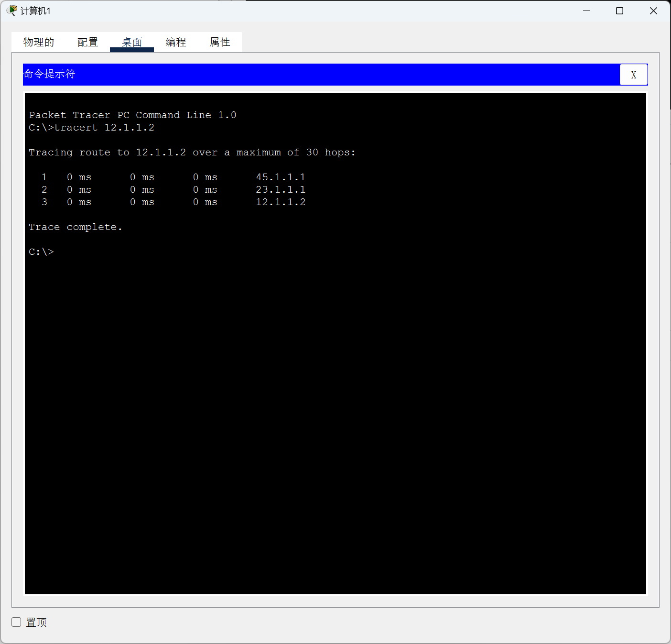The width and height of the screenshot is (671, 644).
Task: Click the hop address 45.1.1.1
Action: pyautogui.click(x=281, y=177)
